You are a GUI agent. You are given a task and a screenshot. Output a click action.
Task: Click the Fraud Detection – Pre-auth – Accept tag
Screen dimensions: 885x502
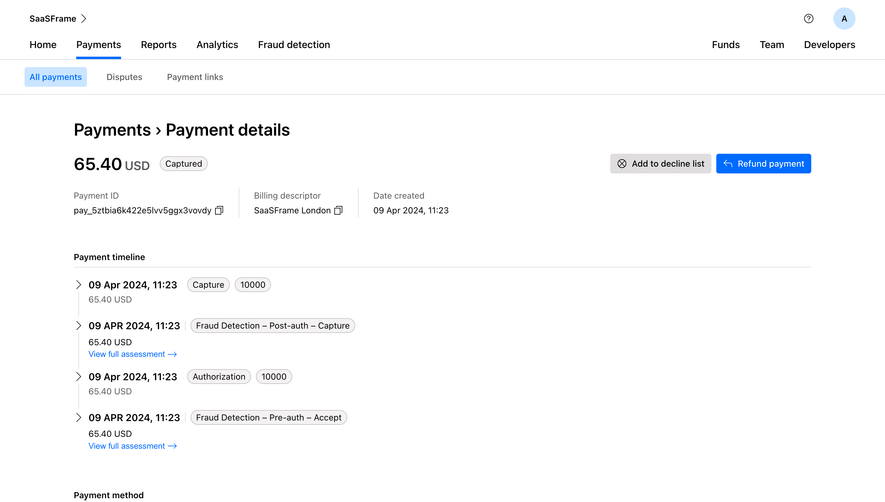click(269, 418)
